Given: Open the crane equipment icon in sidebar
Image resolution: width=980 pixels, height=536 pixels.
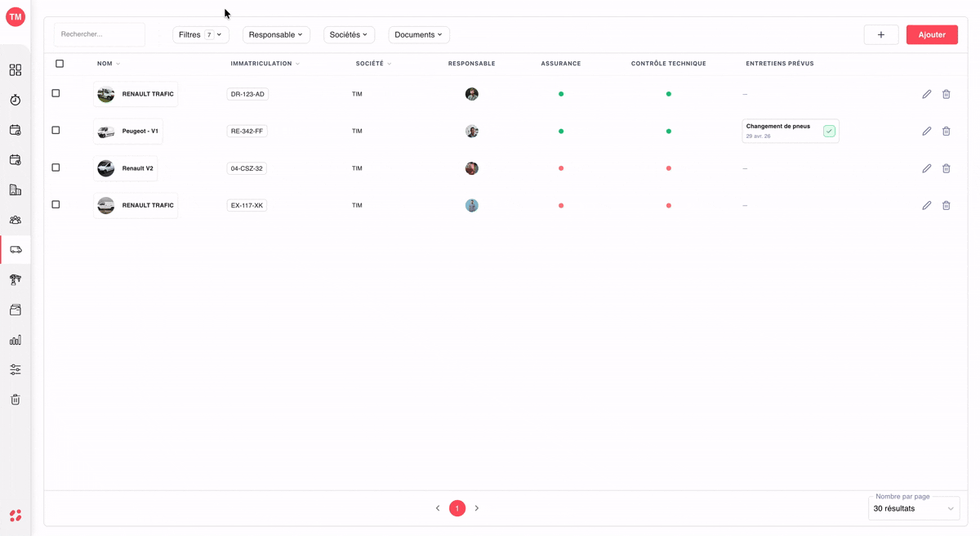Looking at the screenshot, I should [x=16, y=279].
